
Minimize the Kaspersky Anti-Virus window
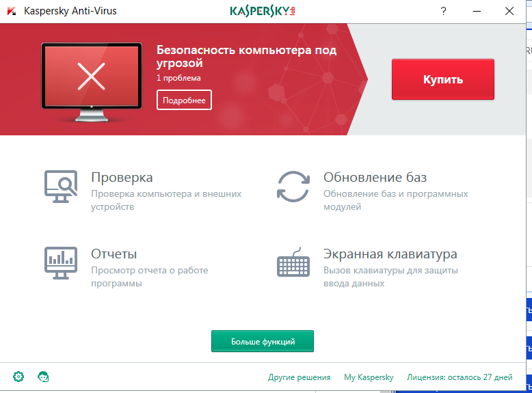pos(477,11)
